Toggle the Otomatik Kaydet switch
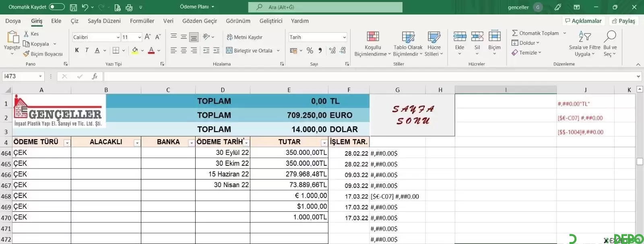The image size is (644, 244). [57, 7]
